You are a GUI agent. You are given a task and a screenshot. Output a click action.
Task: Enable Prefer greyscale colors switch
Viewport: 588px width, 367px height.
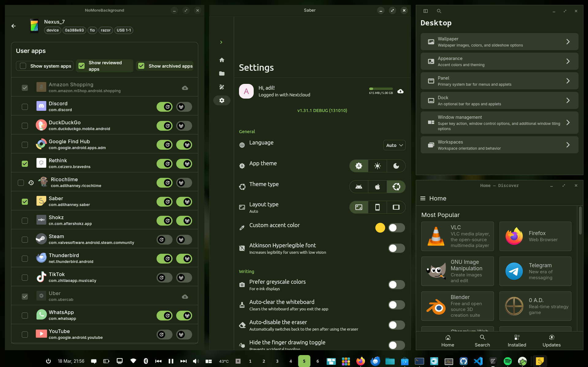(396, 285)
